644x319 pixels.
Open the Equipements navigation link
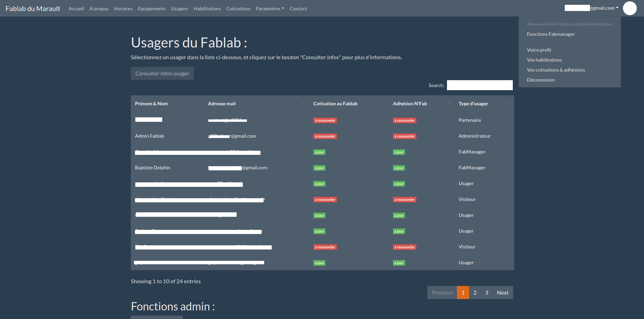coord(152,9)
